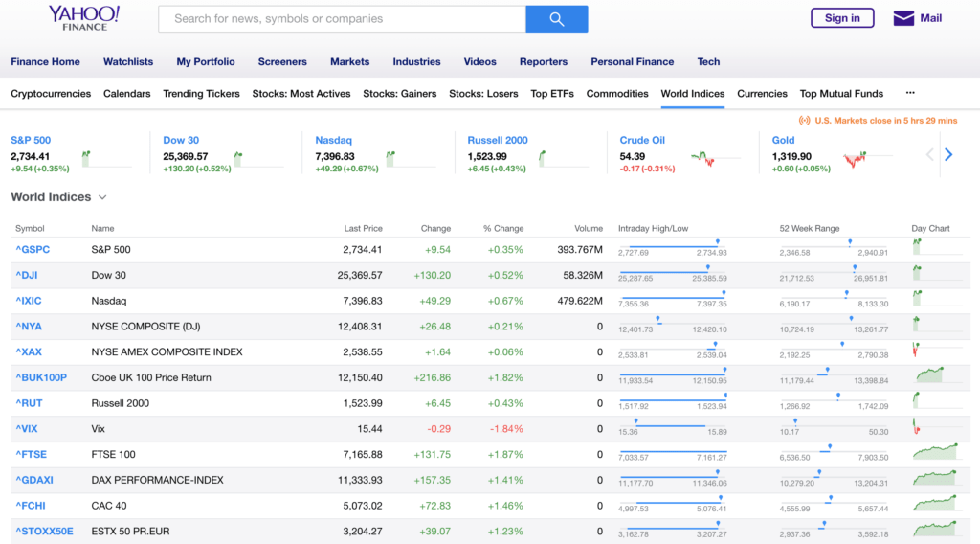Switch to Stocks: Most Actives tab
The image size is (980, 544).
click(x=301, y=94)
